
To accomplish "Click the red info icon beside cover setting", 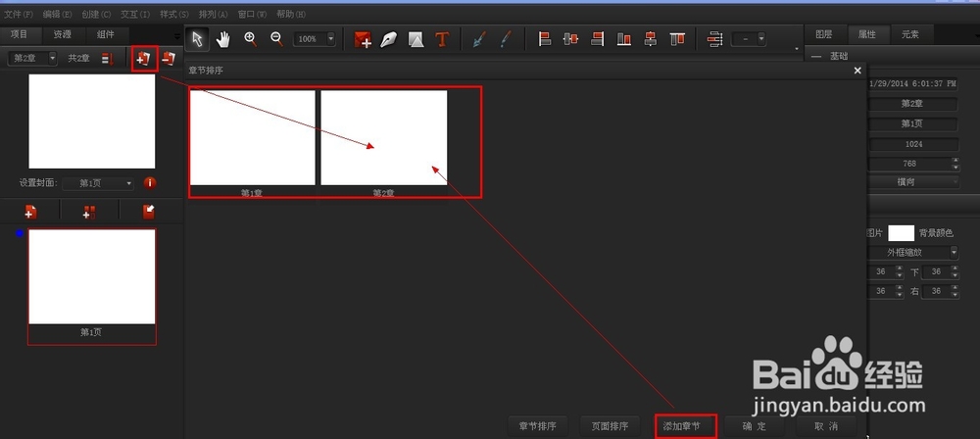I will 150,183.
